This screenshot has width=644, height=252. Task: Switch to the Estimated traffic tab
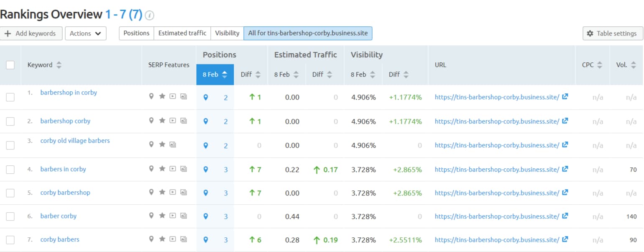182,33
